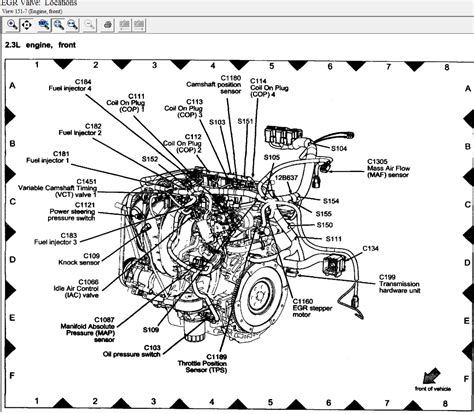Select the C1305 Mass Air Flow sensor label
This screenshot has height=414, width=474.
pos(388,168)
